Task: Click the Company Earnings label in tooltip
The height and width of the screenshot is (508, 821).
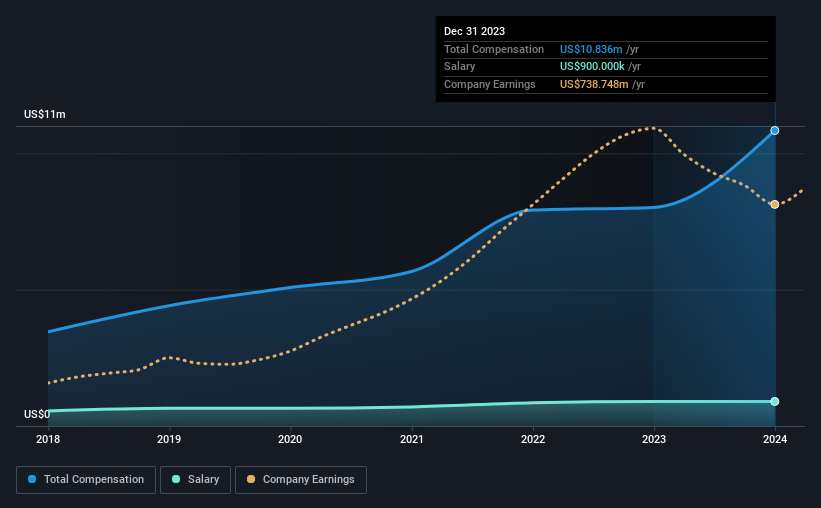Action: click(490, 84)
